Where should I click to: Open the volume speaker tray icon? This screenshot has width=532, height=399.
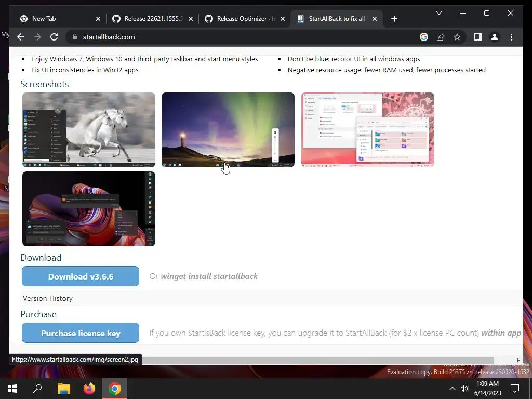pyautogui.click(x=464, y=389)
